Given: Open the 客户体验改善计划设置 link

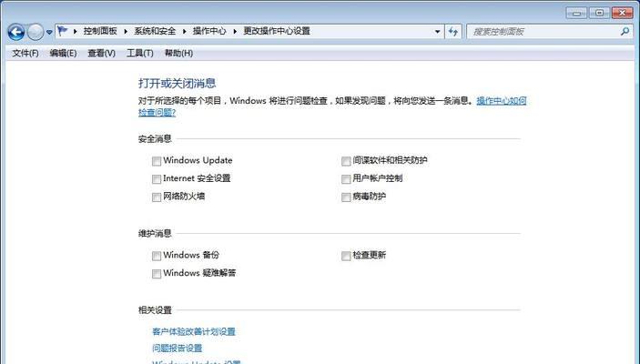Looking at the screenshot, I should coord(194,331).
